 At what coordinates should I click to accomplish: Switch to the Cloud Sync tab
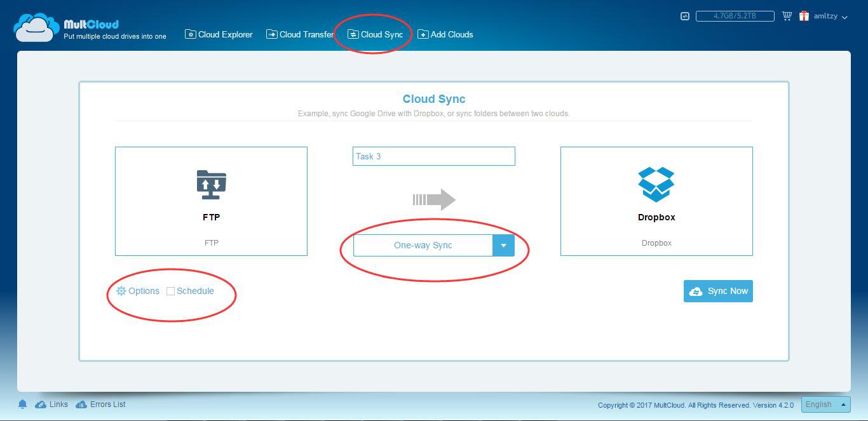[375, 34]
